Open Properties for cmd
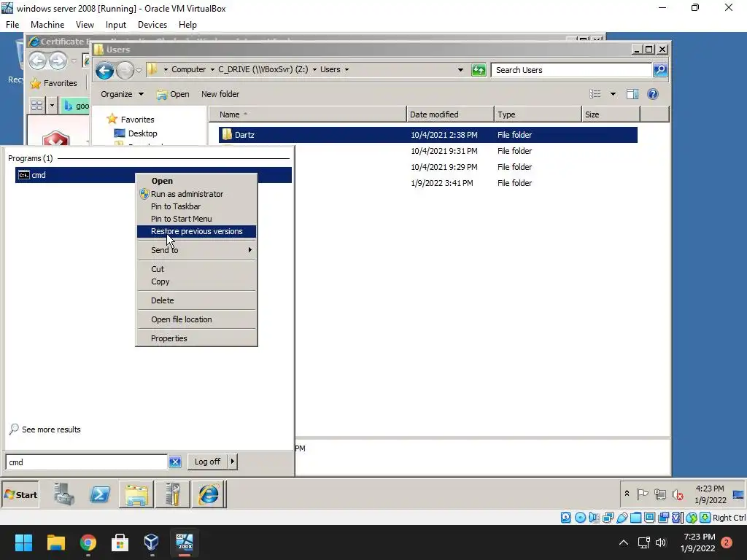 (197, 338)
